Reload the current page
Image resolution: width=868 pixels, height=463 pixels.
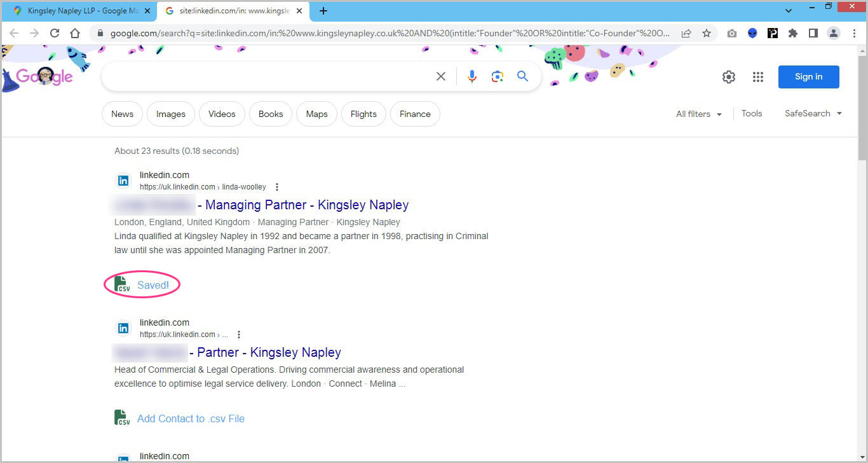[55, 33]
